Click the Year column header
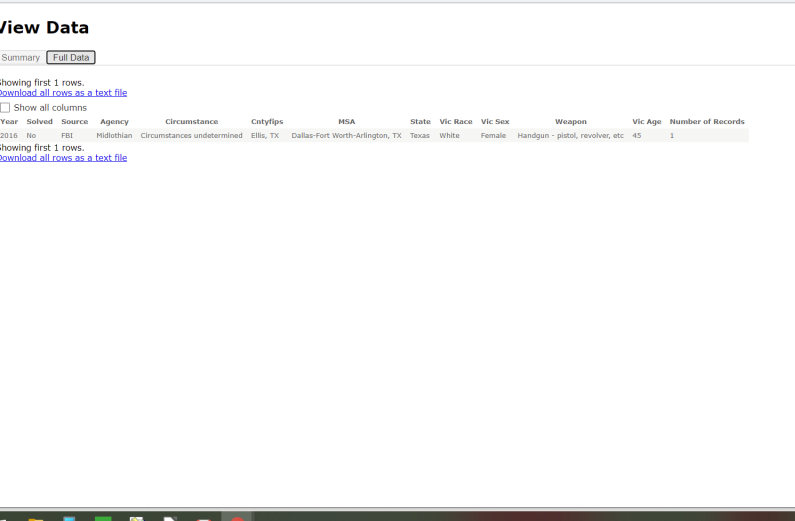Image resolution: width=795 pixels, height=521 pixels. [9, 122]
